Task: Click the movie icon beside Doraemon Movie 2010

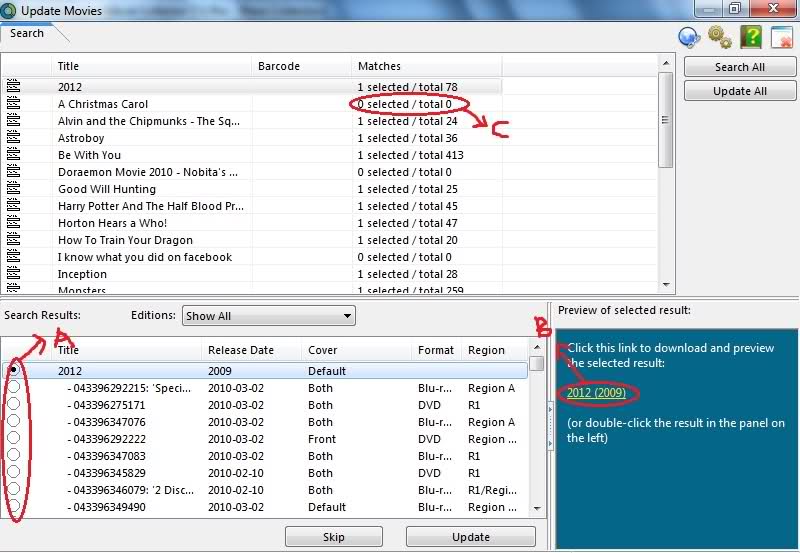Action: [x=13, y=171]
